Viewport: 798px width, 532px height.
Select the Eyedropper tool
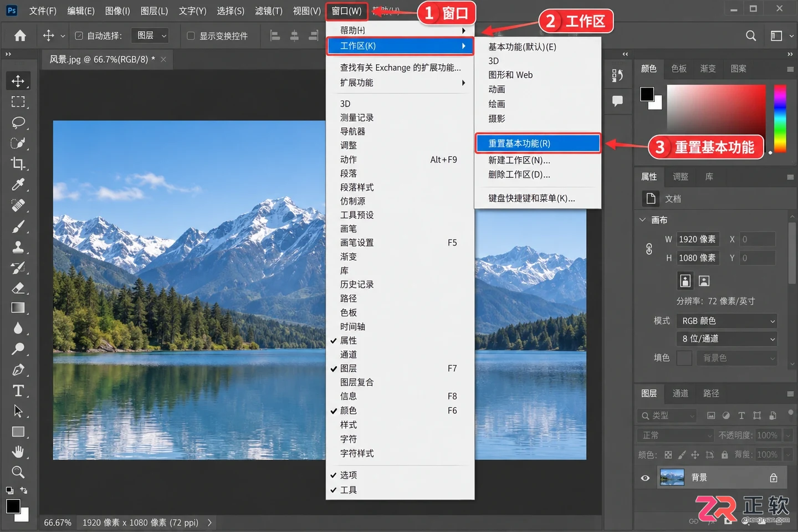click(18, 185)
